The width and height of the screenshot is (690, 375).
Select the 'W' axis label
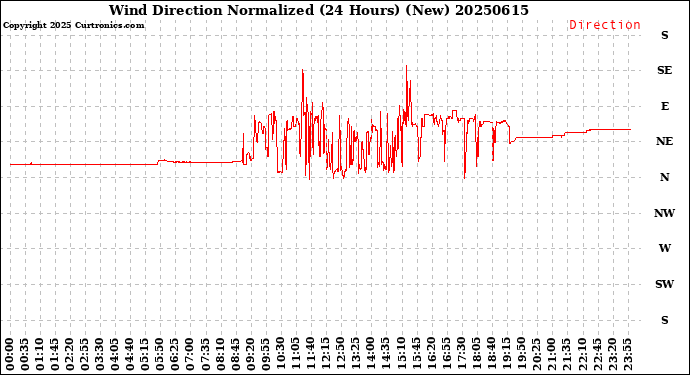tap(664, 248)
